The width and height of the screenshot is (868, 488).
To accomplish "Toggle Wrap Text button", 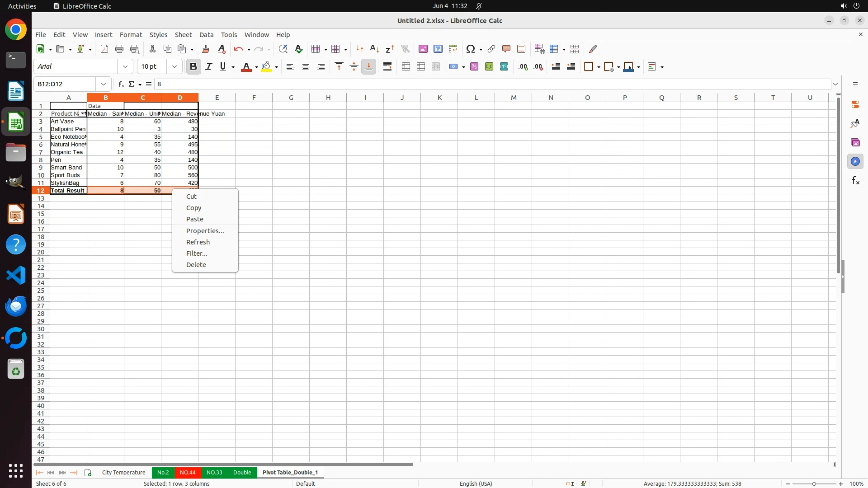I will (x=387, y=67).
